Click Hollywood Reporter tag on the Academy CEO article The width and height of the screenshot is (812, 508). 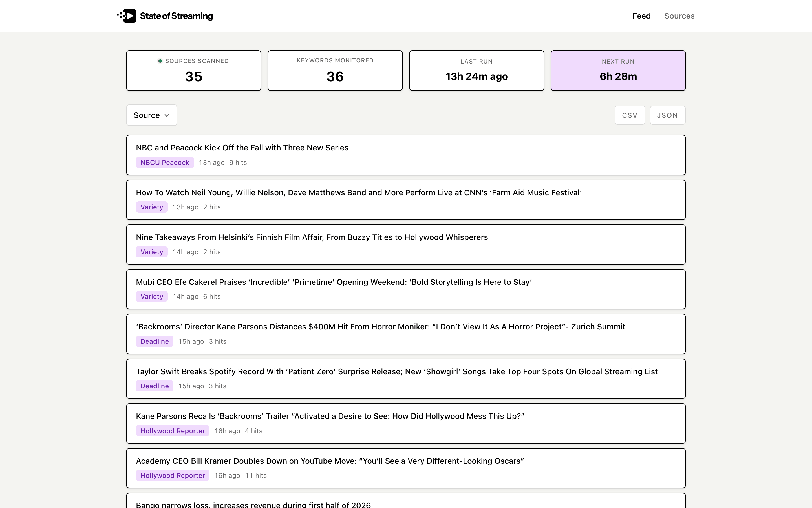[173, 476]
